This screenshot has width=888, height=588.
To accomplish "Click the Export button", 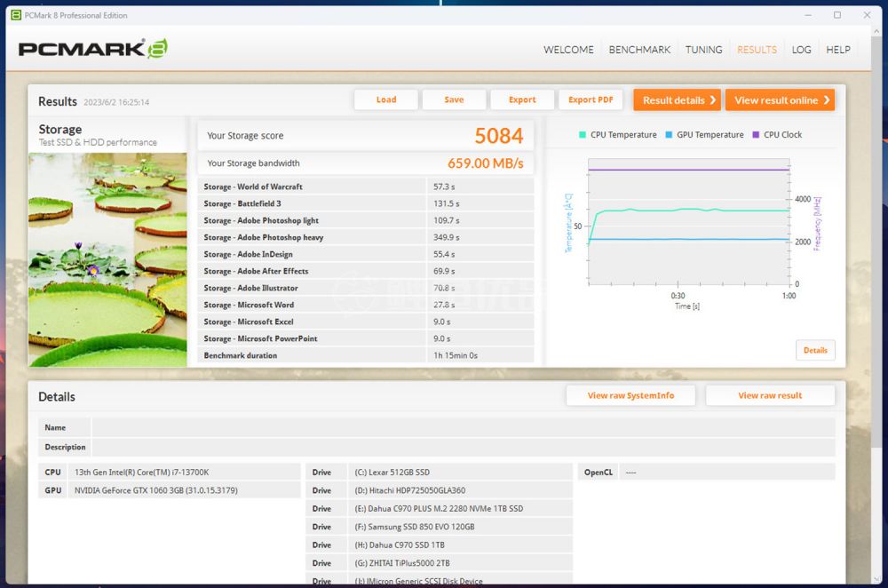I will [522, 99].
